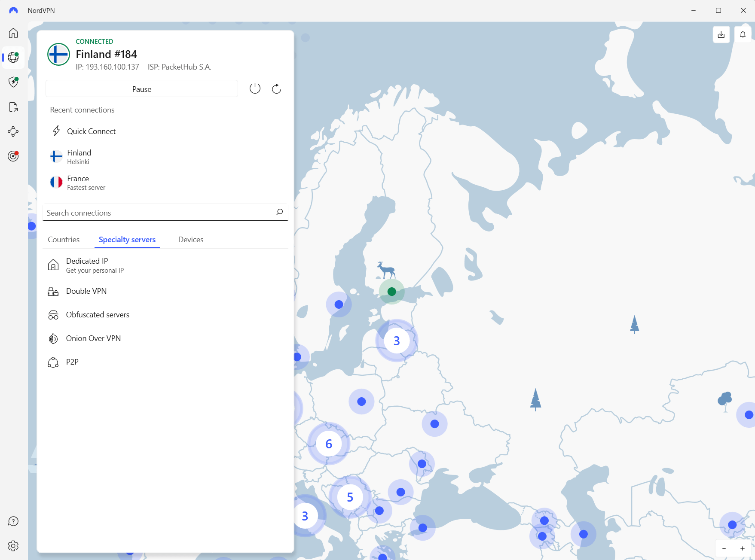Click the reconnect refresh icon

276,88
